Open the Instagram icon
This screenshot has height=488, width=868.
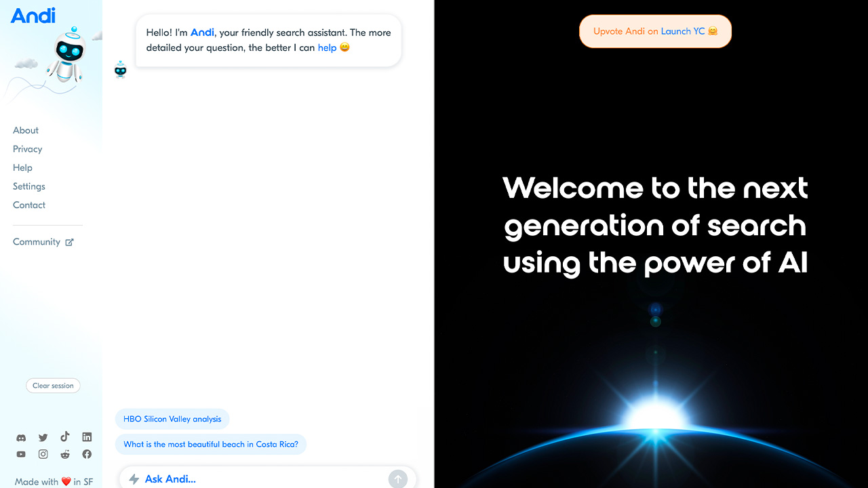[43, 454]
